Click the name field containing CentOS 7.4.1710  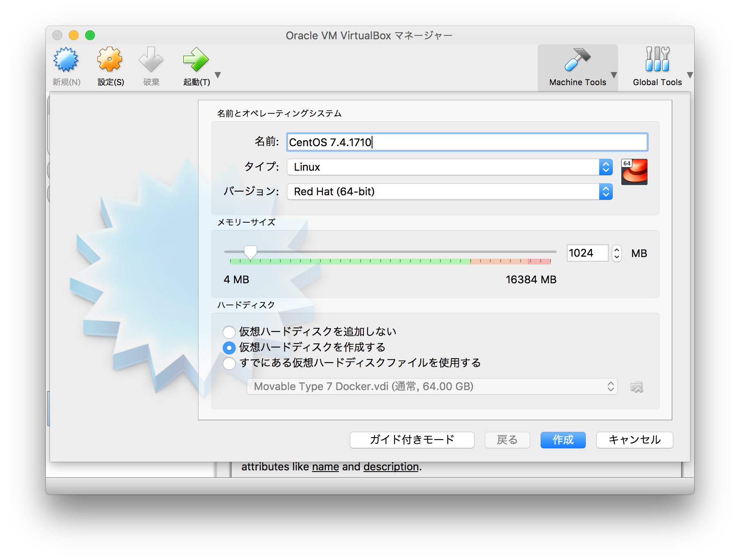click(467, 142)
